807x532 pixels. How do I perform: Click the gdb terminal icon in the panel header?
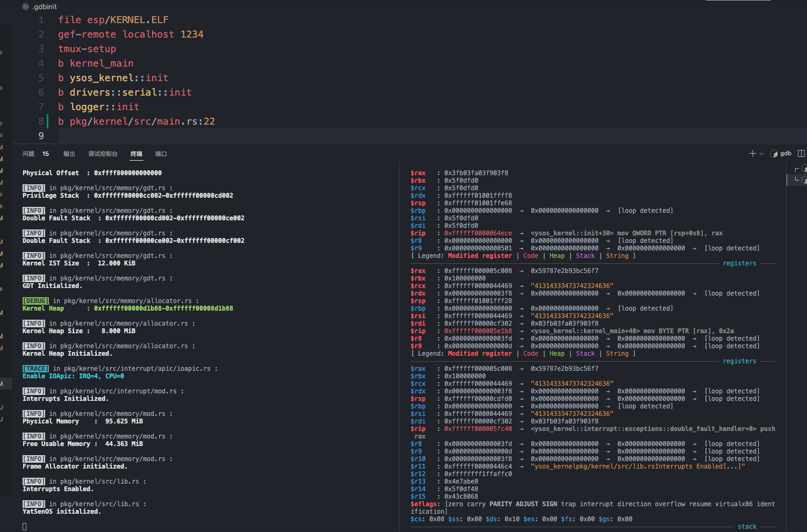click(x=774, y=154)
